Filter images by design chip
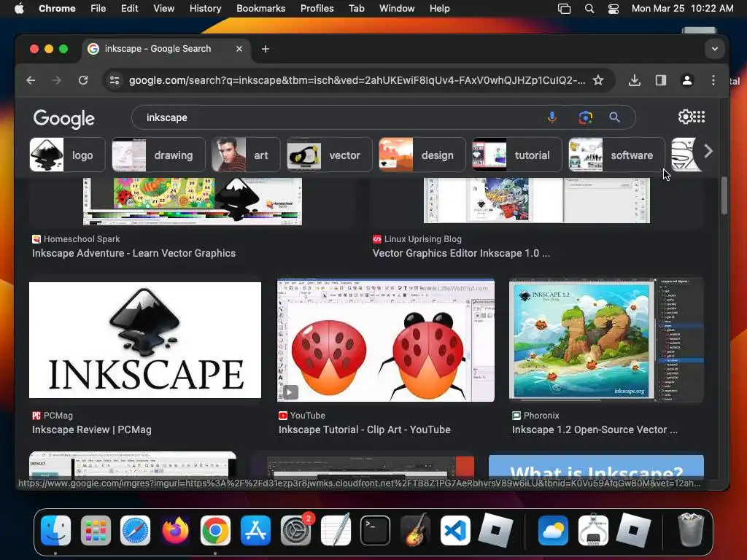The image size is (747, 560). [x=422, y=155]
